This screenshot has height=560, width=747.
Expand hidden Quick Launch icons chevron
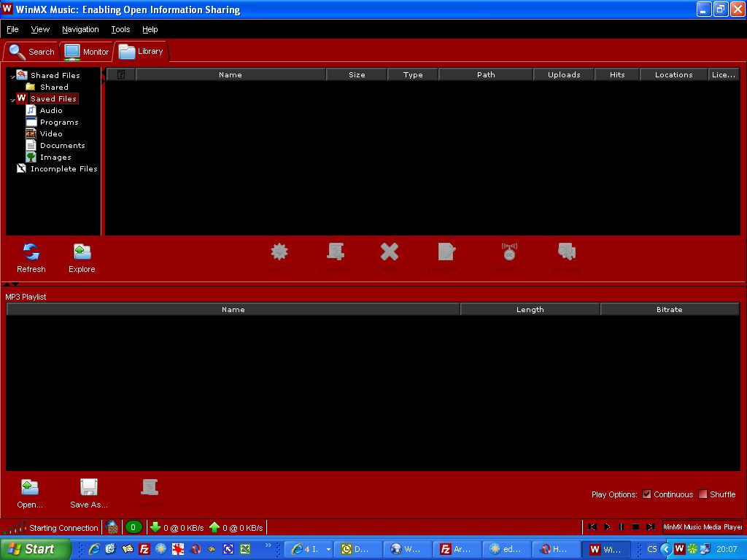point(268,545)
